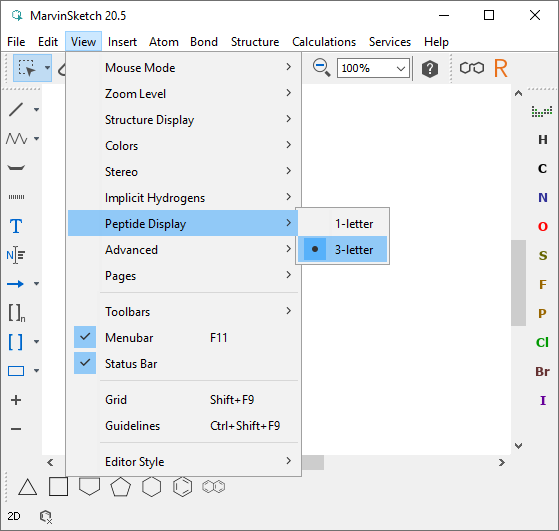559x531 pixels.
Task: Click the increase charge plus tool
Action: [x=16, y=400]
